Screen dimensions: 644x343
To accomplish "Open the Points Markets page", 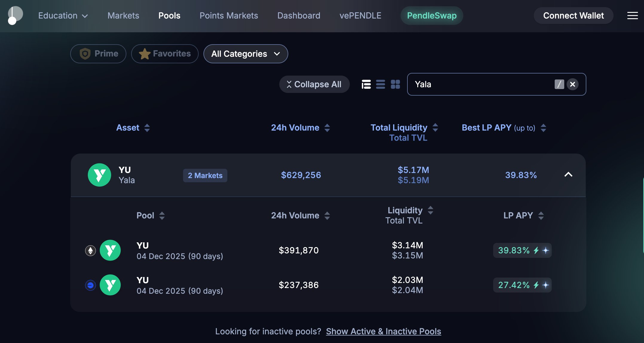I will (x=229, y=16).
